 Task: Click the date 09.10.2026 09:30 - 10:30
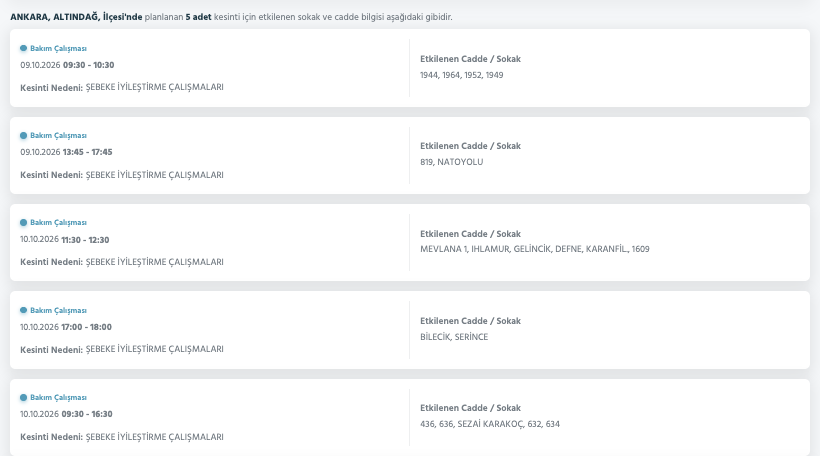(67, 65)
